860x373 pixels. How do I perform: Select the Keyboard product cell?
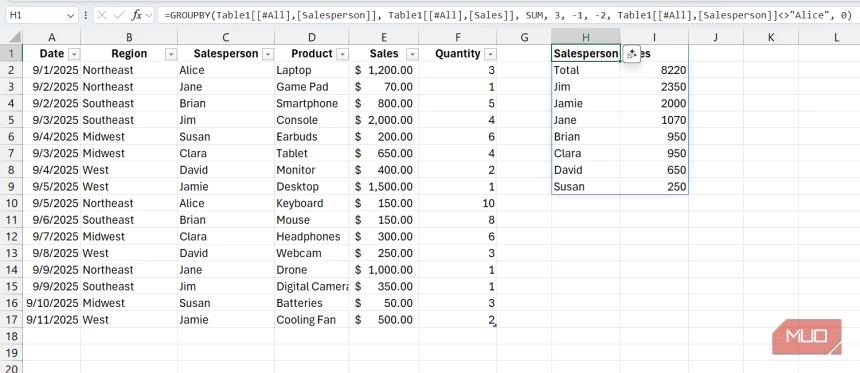312,203
